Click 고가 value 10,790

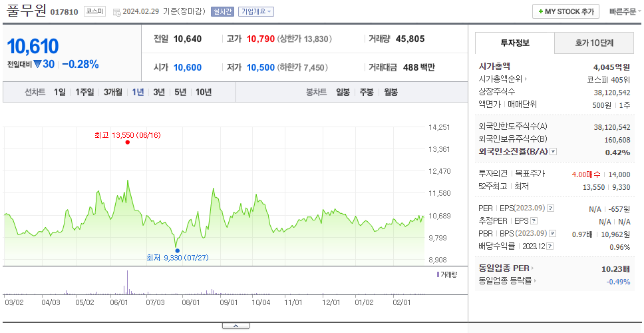[x=261, y=39]
